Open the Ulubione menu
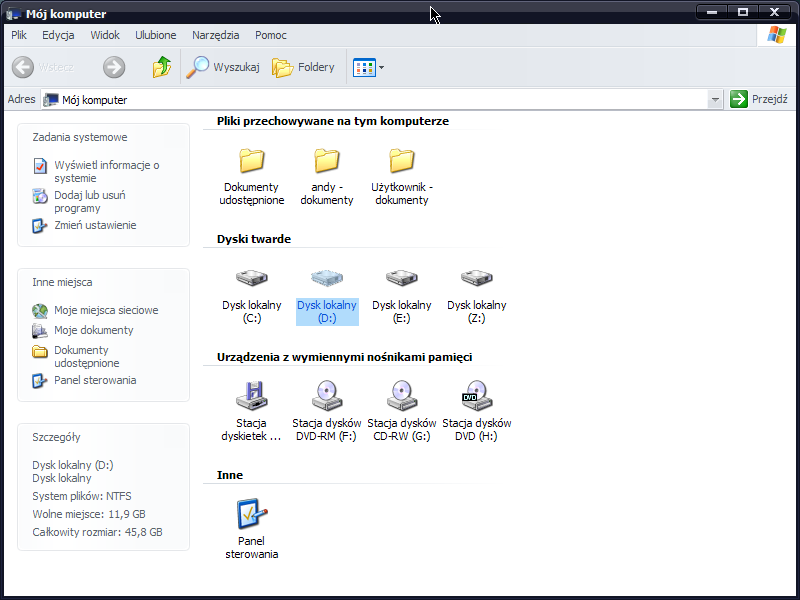Image resolution: width=800 pixels, height=600 pixels. click(156, 35)
